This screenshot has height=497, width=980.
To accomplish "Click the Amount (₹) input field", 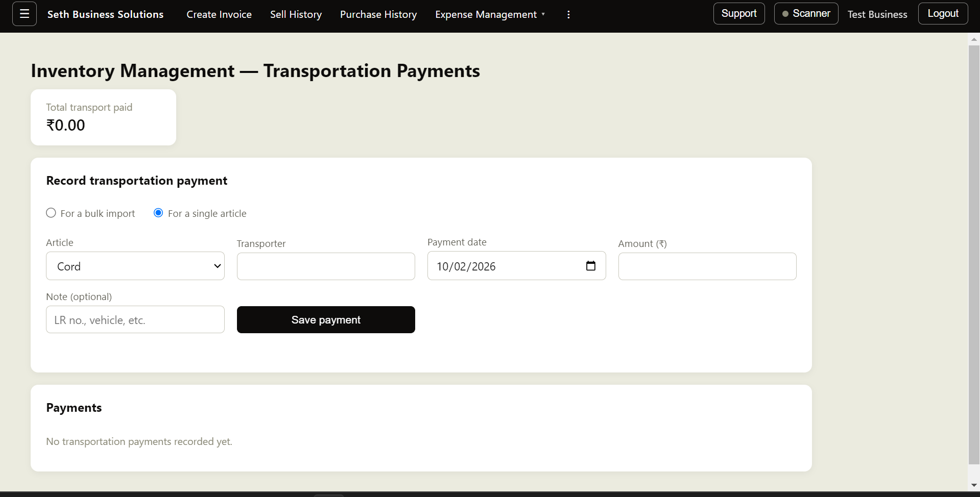I will (x=707, y=266).
